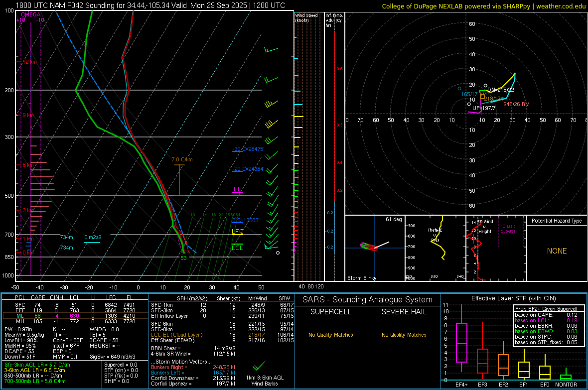
Task: Click the 1km & 6km AGL Wind Barbs caption
Action: tap(265, 381)
